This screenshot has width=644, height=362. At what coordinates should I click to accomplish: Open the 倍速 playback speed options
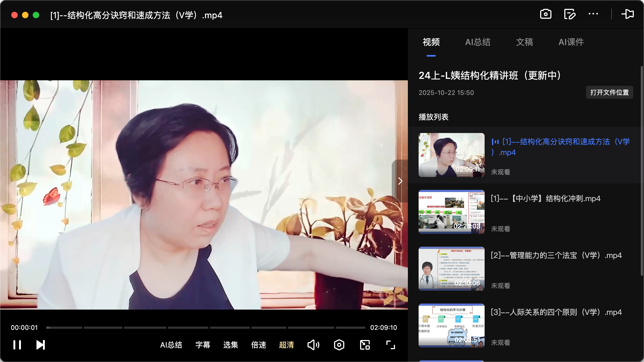click(258, 345)
